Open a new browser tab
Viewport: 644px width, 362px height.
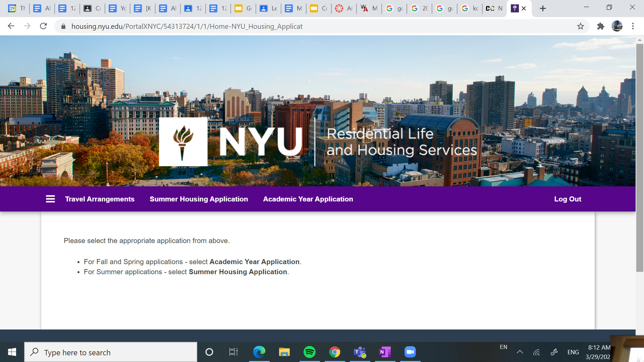pos(543,8)
